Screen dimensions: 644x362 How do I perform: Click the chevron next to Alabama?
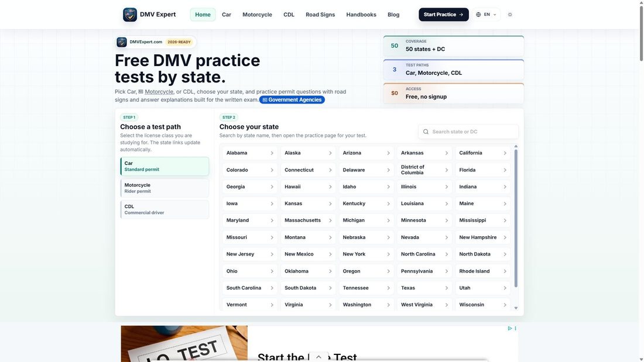tap(272, 153)
